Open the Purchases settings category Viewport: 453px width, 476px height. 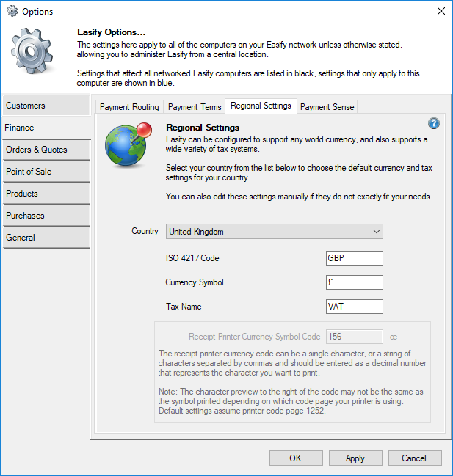coord(46,216)
